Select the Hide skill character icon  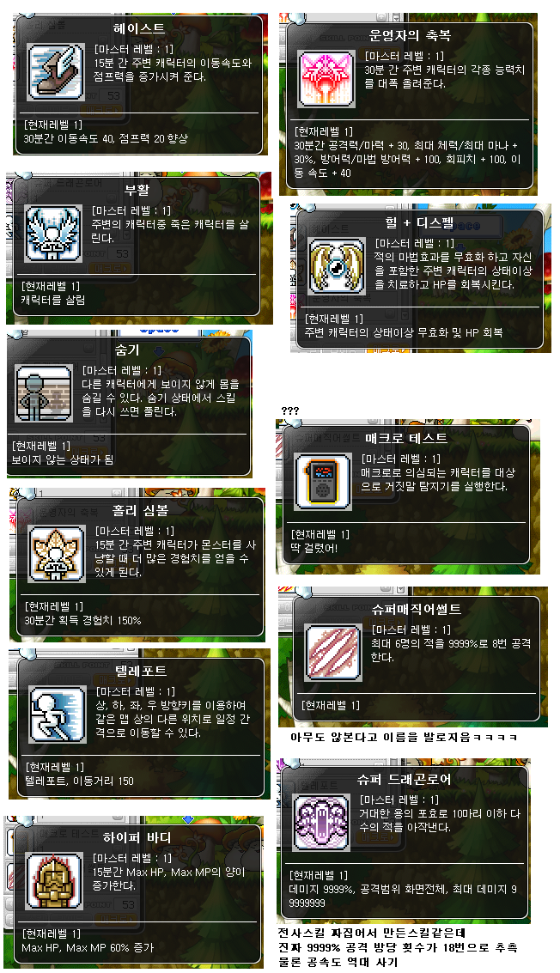(44, 393)
